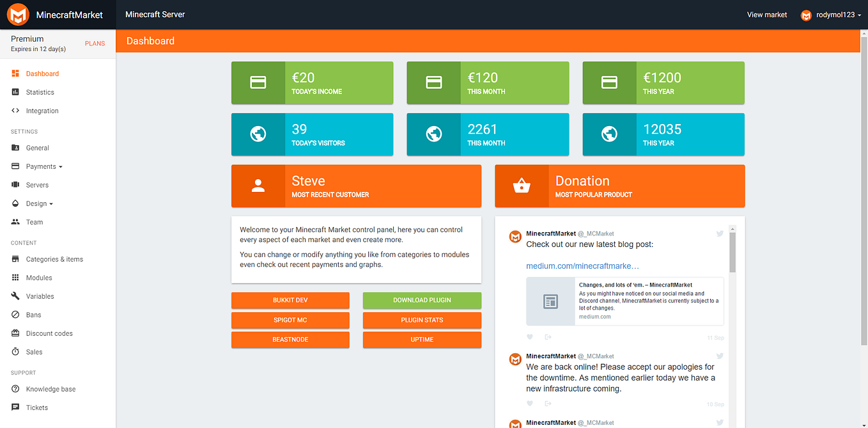Viewport: 868px width, 428px height.
Task: Click the Integration code brackets icon
Action: [15, 111]
